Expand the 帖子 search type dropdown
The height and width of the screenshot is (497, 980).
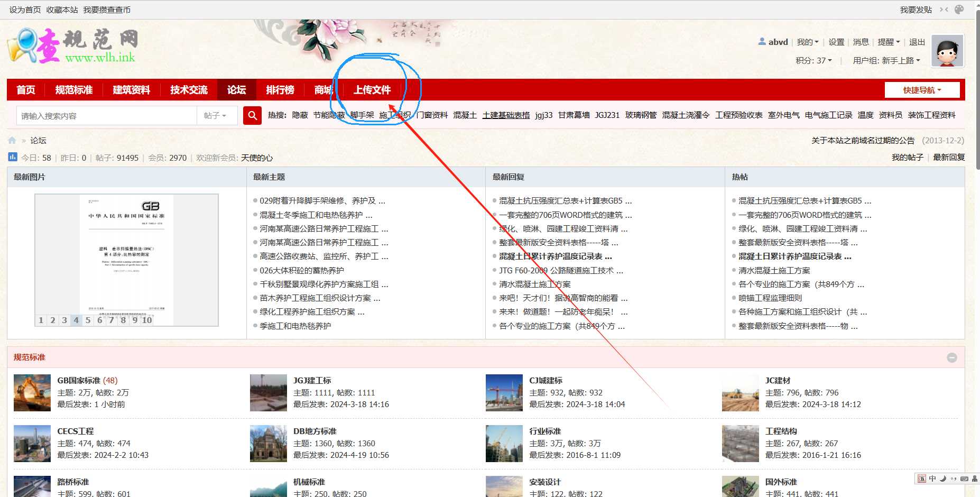215,115
